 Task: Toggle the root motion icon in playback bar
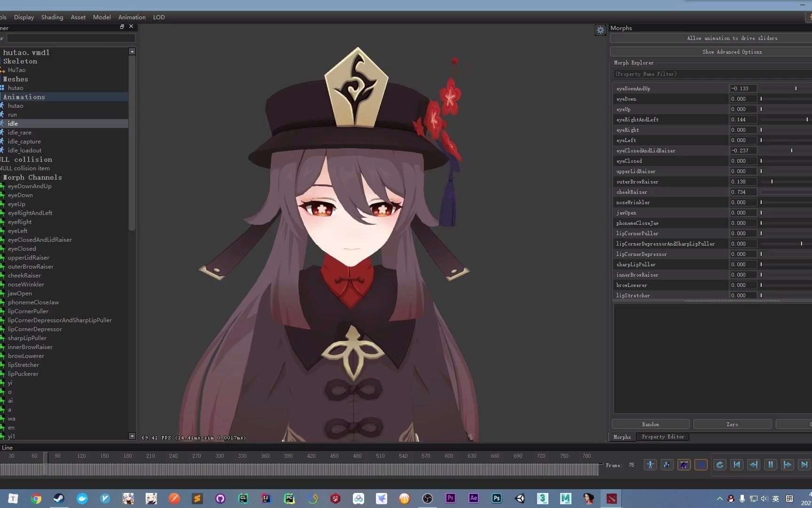click(667, 465)
